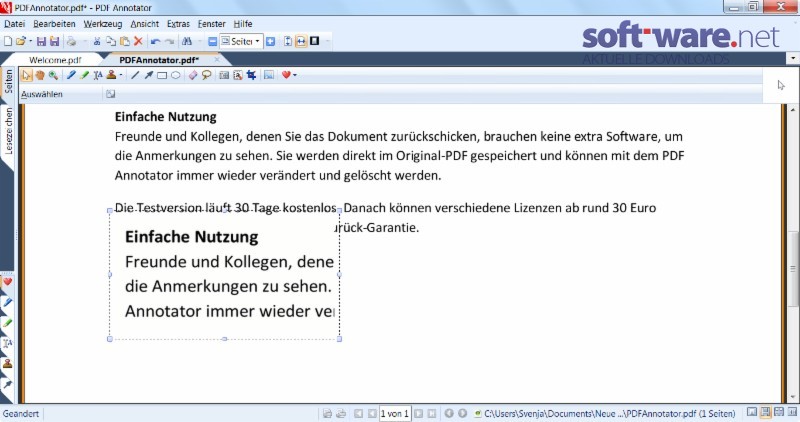This screenshot has width=800, height=422.
Task: Select the crop page tool
Action: click(x=251, y=76)
